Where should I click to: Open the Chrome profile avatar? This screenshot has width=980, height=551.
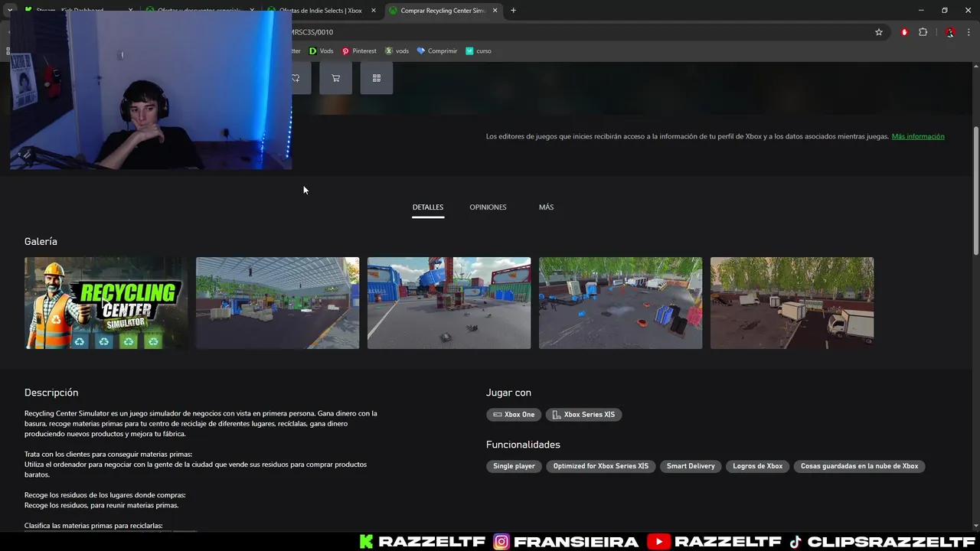(950, 32)
